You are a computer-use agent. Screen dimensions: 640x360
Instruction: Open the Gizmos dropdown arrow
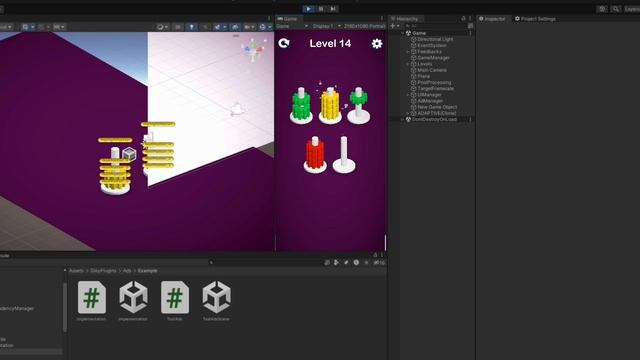(x=269, y=27)
